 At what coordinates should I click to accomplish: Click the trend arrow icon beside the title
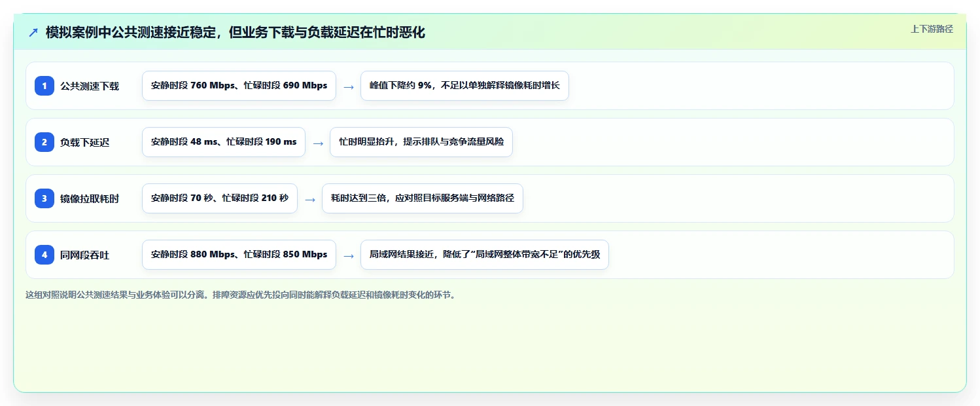33,33
